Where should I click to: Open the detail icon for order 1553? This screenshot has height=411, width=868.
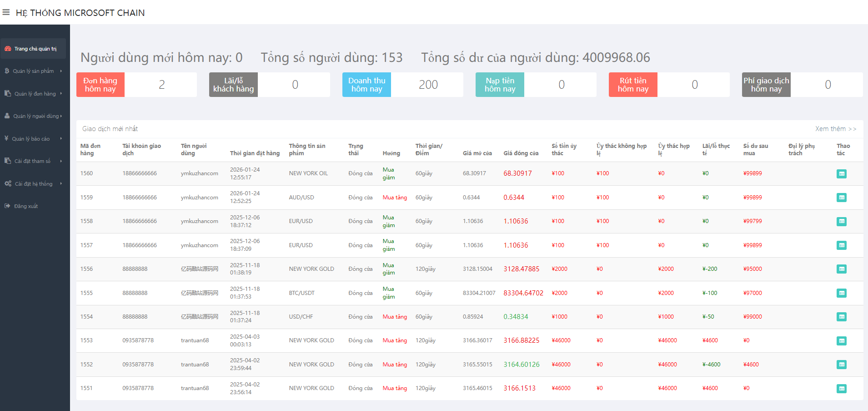pos(841,341)
